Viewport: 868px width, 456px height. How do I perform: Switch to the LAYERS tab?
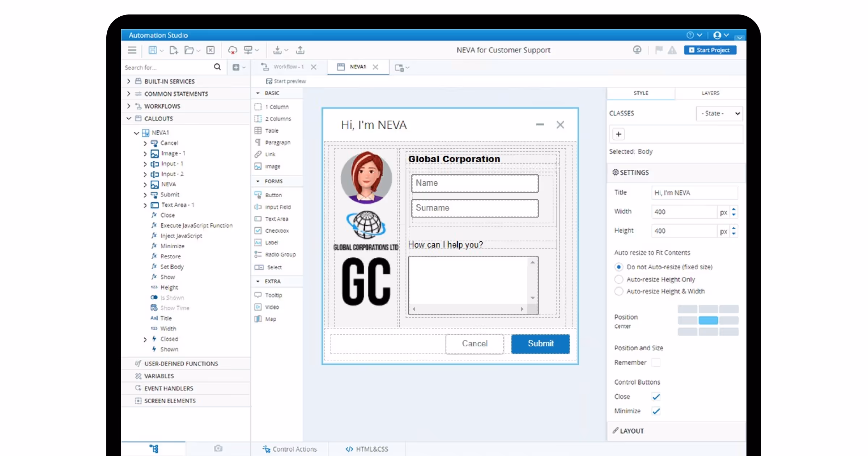[x=710, y=93]
